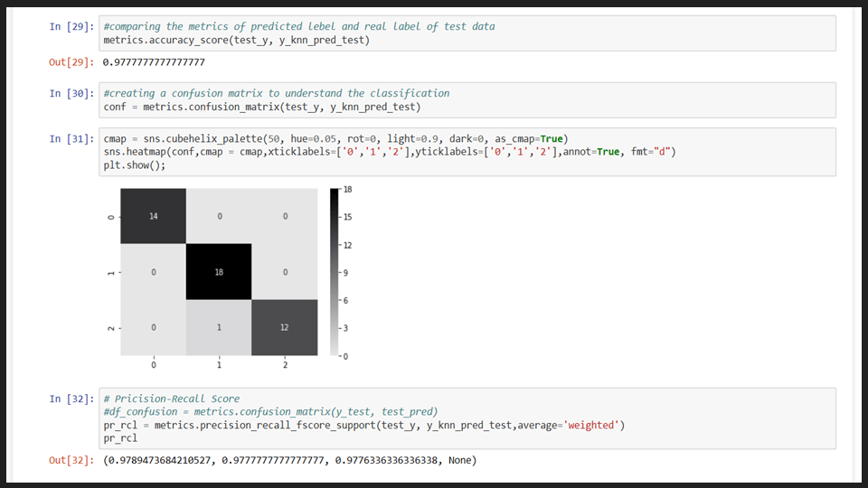868x488 pixels.
Task: Click the heatmap cell showing 18
Action: [219, 272]
